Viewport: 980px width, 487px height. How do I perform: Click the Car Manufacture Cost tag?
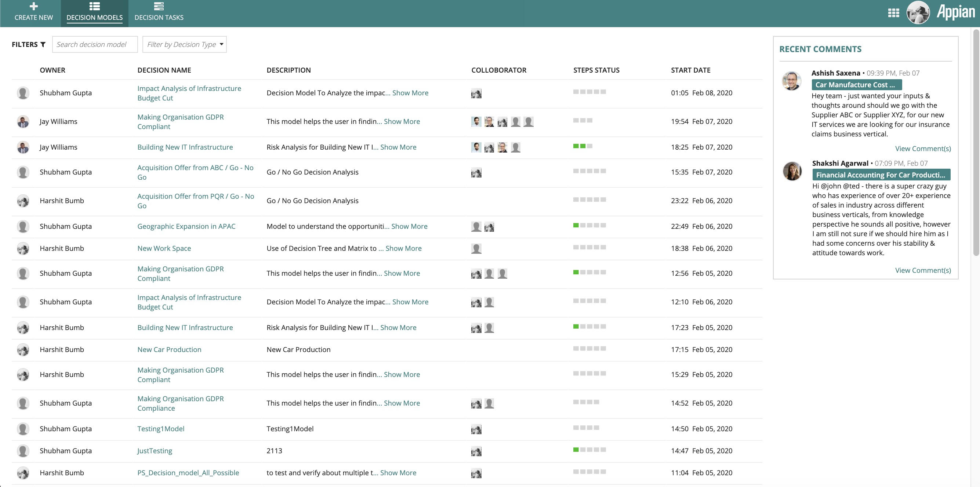(856, 85)
